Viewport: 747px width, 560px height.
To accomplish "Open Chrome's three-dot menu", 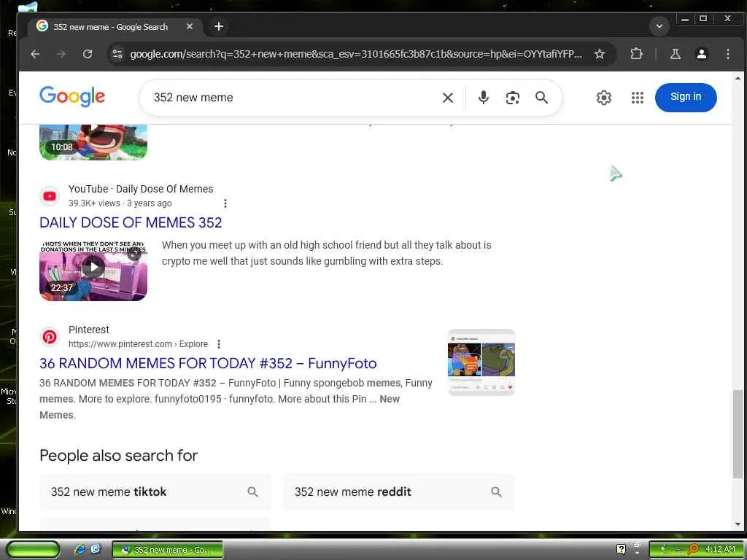I will point(727,54).
